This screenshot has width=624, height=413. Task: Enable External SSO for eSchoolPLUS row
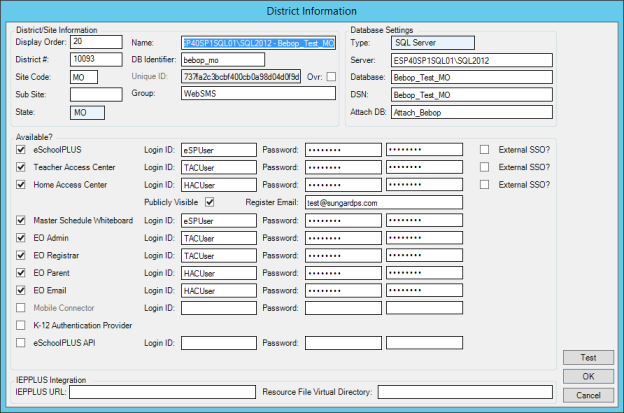tap(485, 149)
